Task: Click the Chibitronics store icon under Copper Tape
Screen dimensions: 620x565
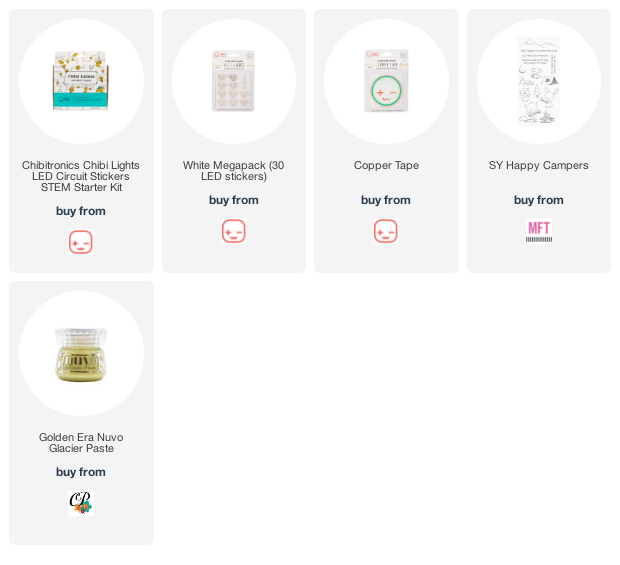Action: point(386,231)
